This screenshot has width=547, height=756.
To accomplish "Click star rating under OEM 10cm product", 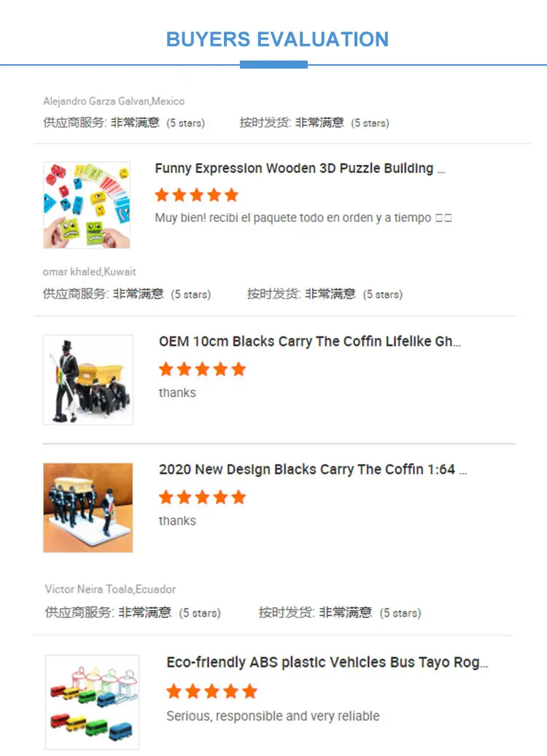I will click(203, 369).
